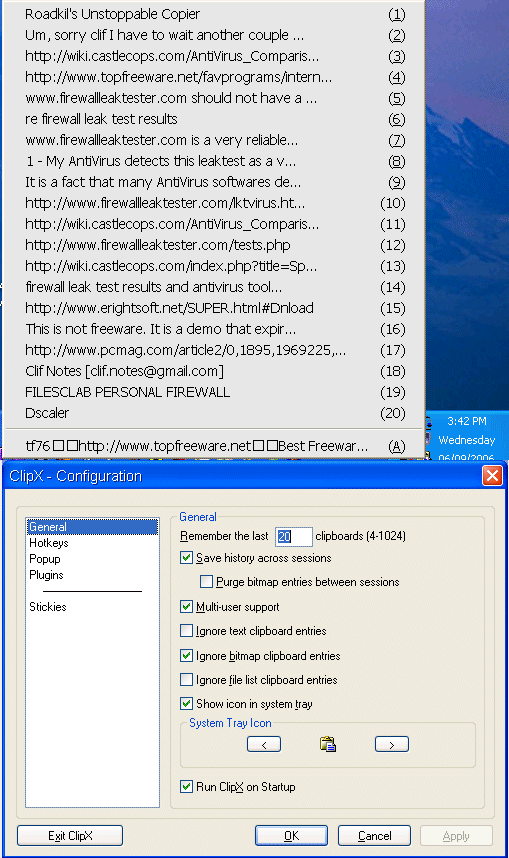Screen dimensions: 509x858
Task: Show previous system tray icon
Action: click(264, 744)
